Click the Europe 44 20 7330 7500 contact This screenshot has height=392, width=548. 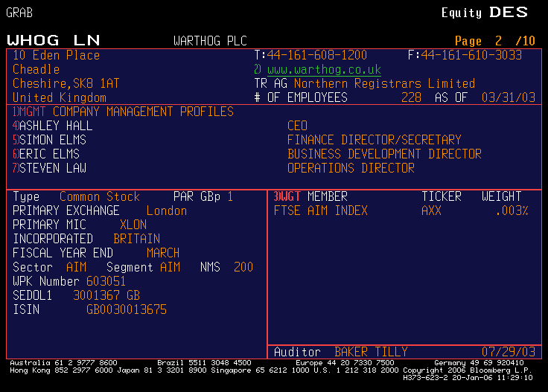point(345,363)
